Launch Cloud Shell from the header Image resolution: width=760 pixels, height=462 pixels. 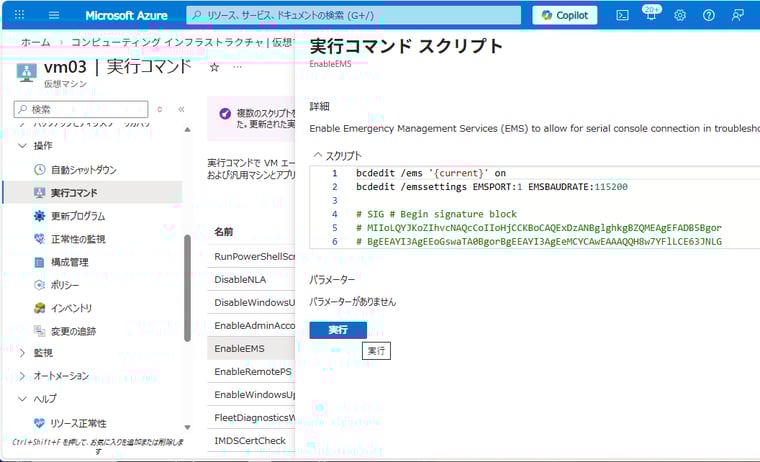(622, 16)
